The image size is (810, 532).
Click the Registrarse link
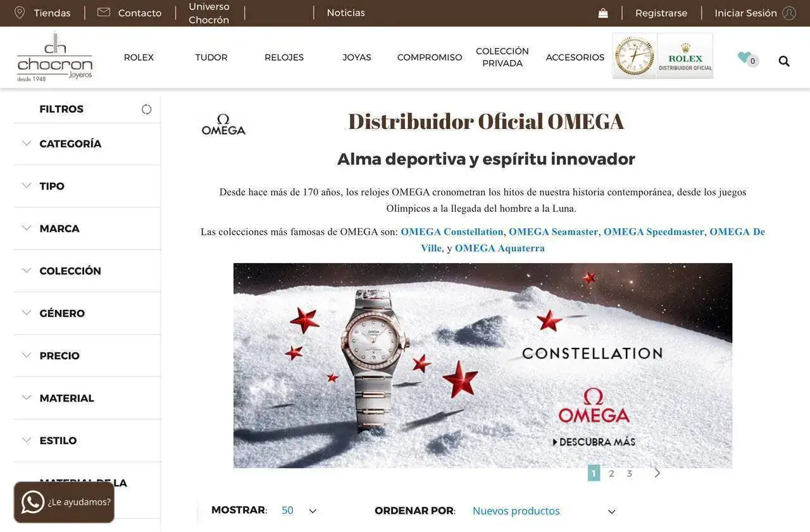point(661,13)
